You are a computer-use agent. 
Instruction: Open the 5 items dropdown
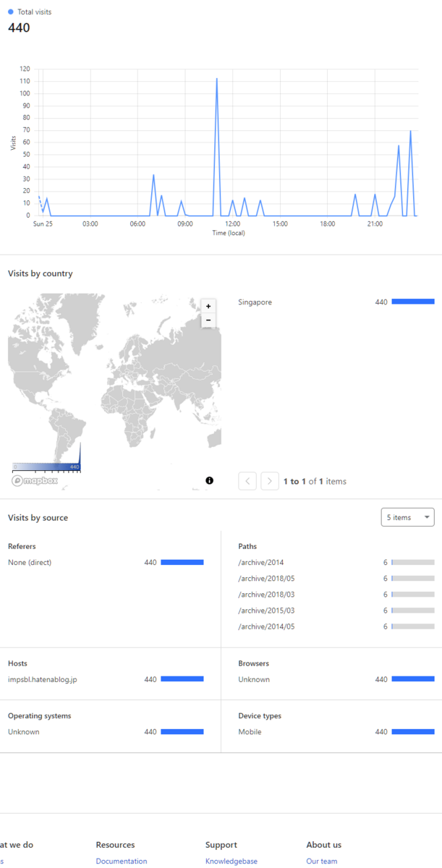point(408,517)
